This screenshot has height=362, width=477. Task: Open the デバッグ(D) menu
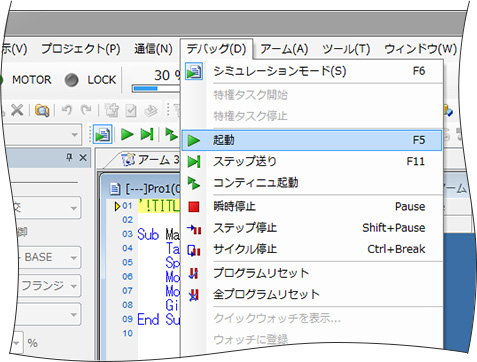click(216, 49)
